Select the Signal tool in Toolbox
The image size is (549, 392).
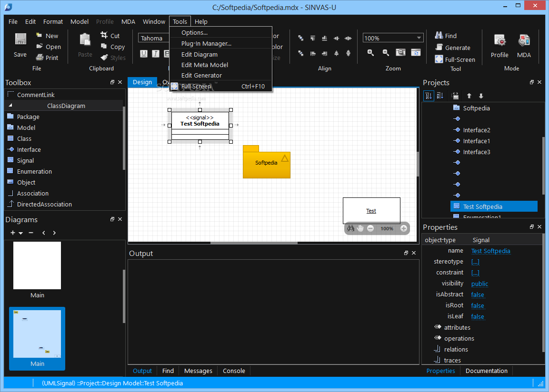tap(25, 160)
